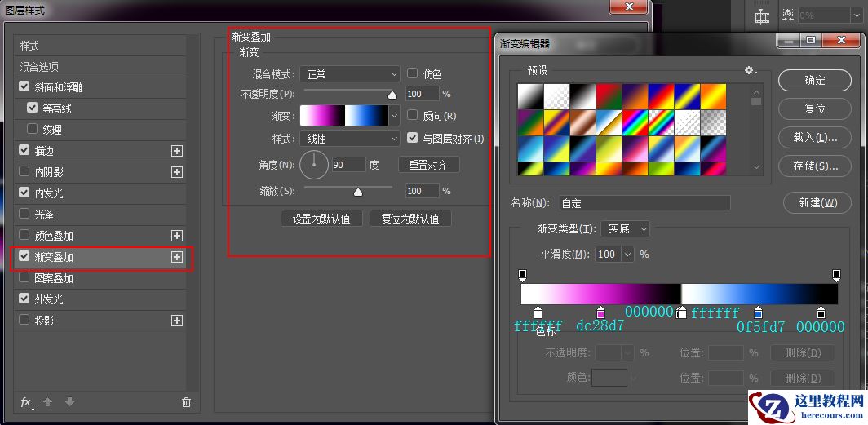Select the left top opacity stop
Viewport: 868px width, 425px height.
click(522, 275)
